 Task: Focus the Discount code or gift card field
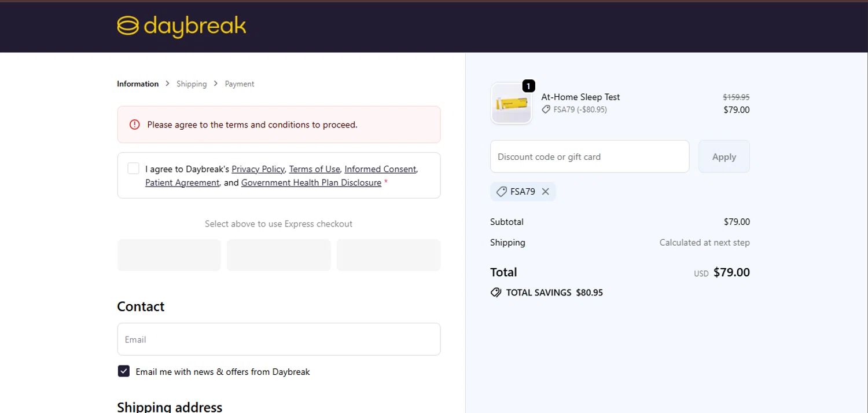tap(590, 156)
